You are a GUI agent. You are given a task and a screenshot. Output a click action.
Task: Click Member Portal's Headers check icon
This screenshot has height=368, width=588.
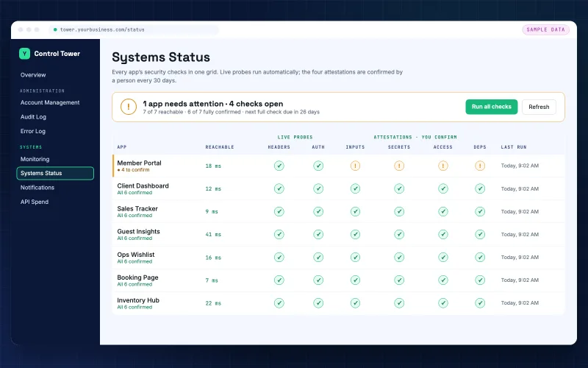tap(279, 166)
